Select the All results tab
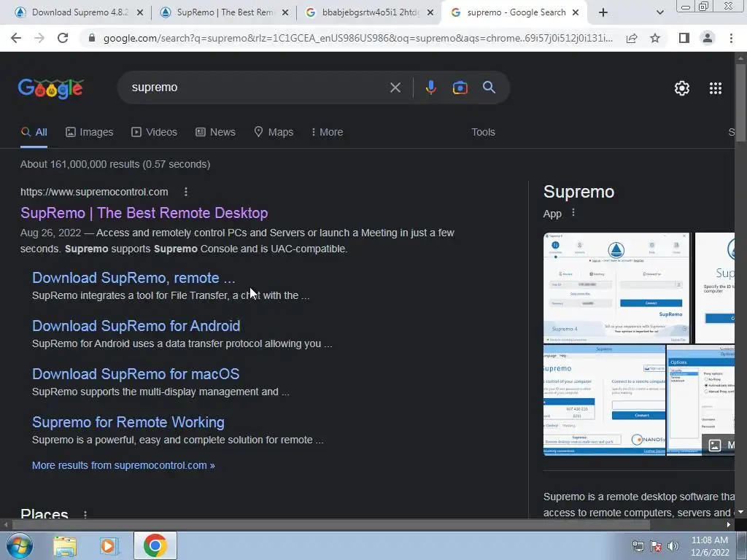This screenshot has height=560, width=747. click(x=34, y=133)
